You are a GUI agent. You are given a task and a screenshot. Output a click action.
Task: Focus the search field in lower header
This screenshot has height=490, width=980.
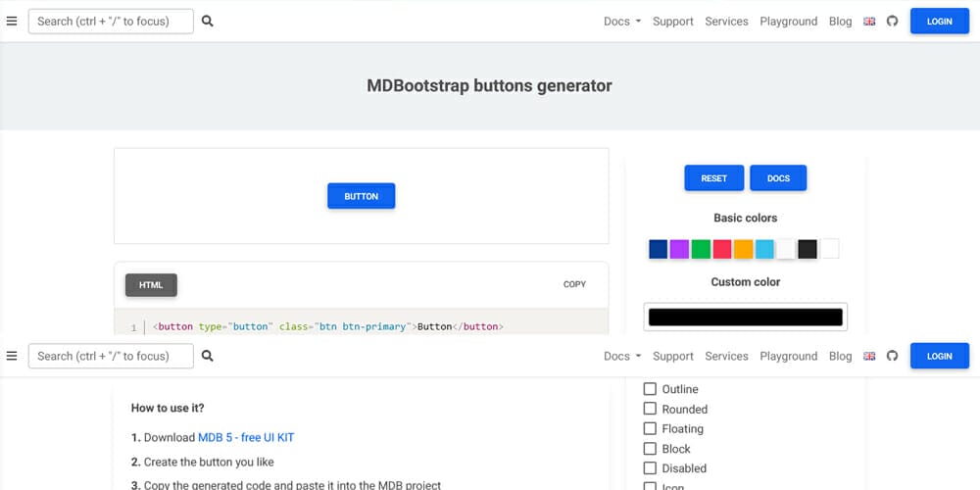click(111, 357)
